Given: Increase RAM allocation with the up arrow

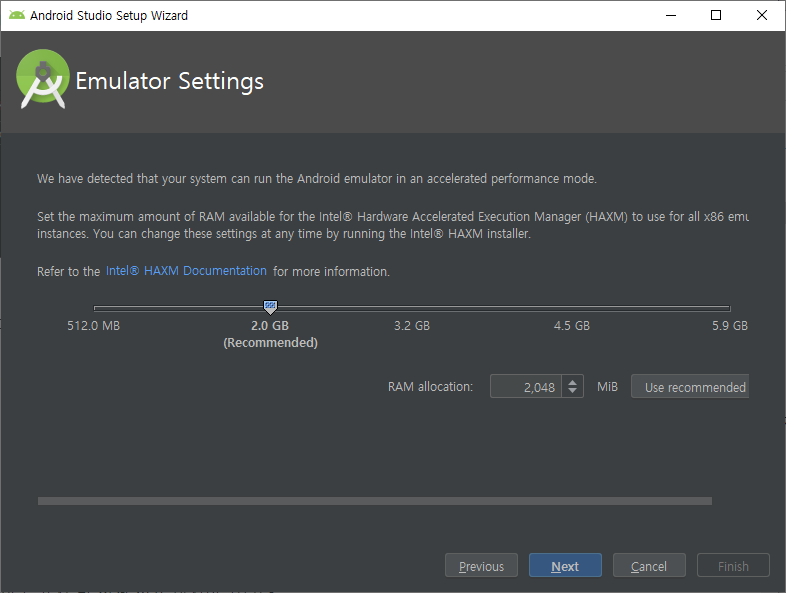Looking at the screenshot, I should click(x=572, y=381).
